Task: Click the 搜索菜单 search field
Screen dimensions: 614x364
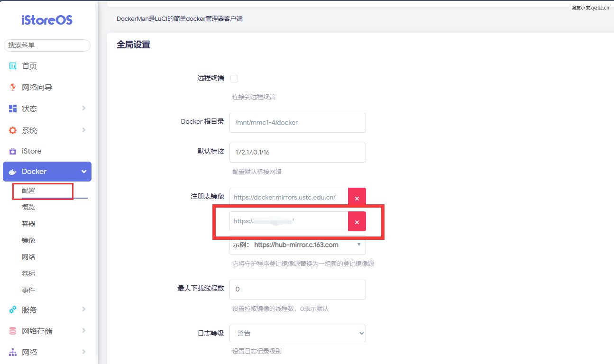Action: tap(47, 45)
